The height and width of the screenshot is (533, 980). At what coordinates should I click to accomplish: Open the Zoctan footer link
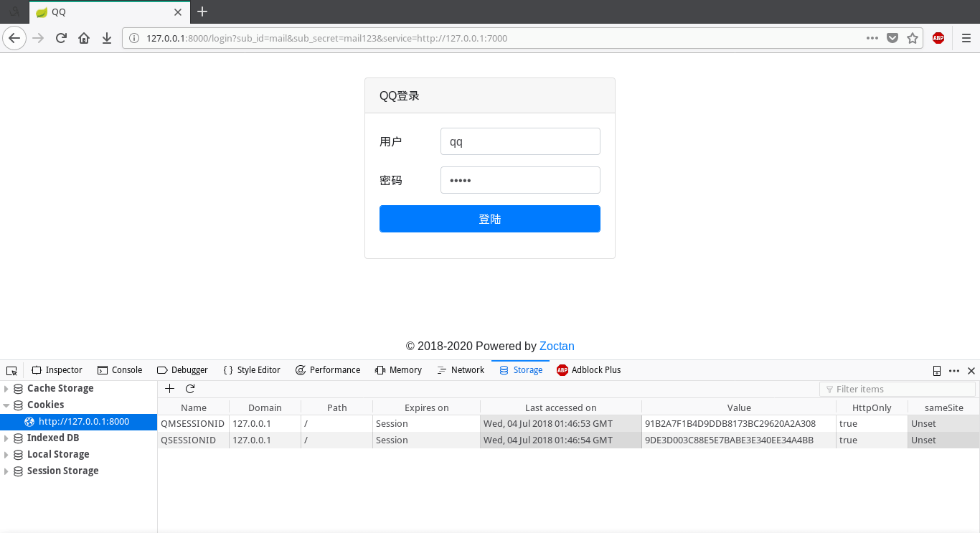click(557, 346)
